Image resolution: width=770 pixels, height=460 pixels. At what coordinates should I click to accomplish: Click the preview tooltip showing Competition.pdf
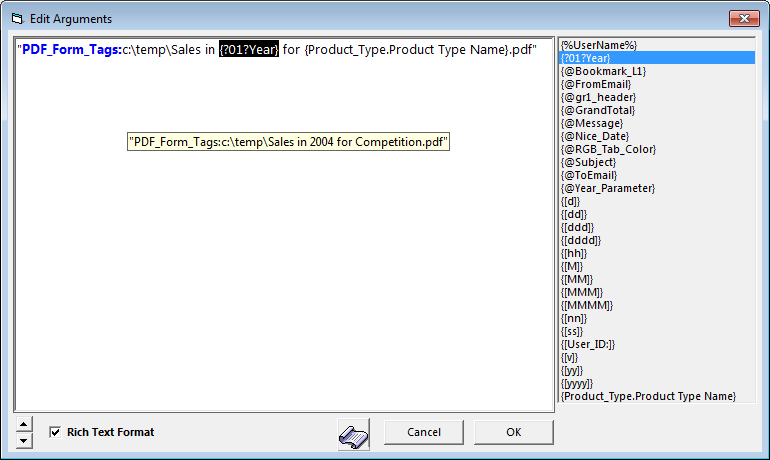288,142
